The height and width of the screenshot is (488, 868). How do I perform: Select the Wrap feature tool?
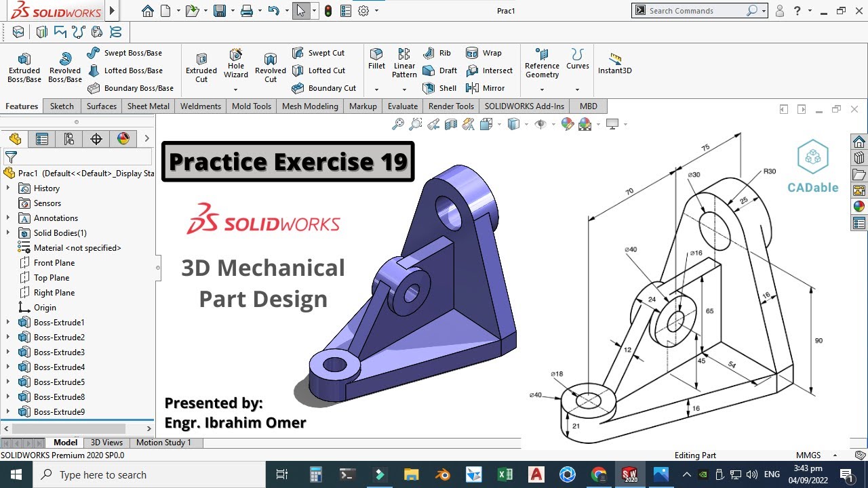484,53
